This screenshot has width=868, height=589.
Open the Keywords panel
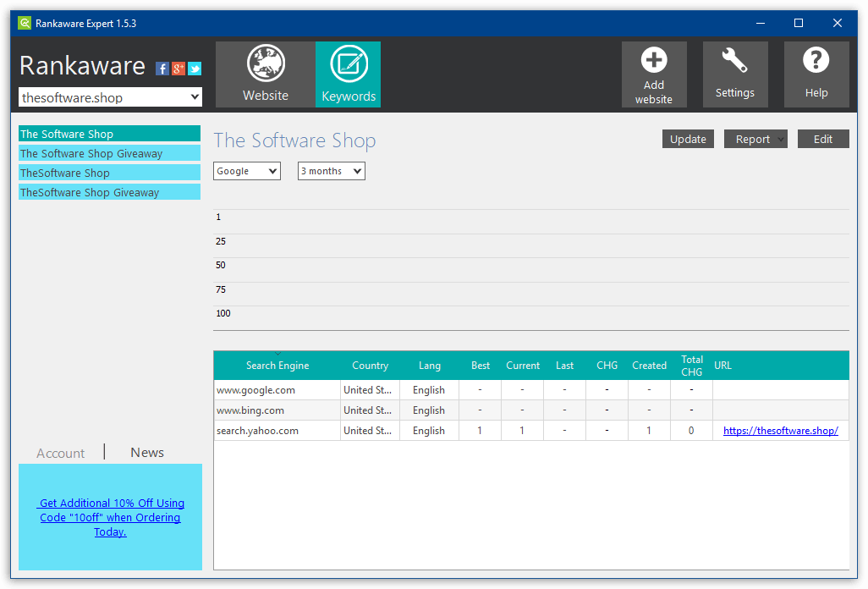(348, 74)
